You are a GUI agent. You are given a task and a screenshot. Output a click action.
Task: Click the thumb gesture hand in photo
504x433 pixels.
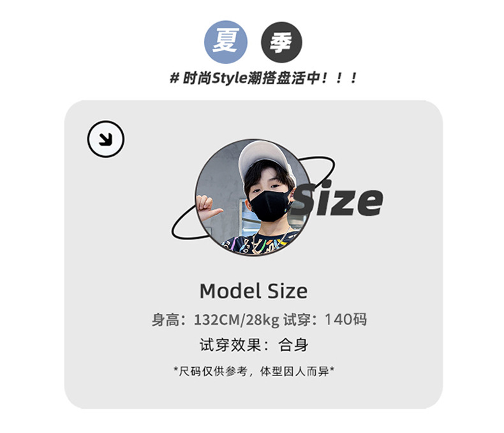tap(208, 208)
